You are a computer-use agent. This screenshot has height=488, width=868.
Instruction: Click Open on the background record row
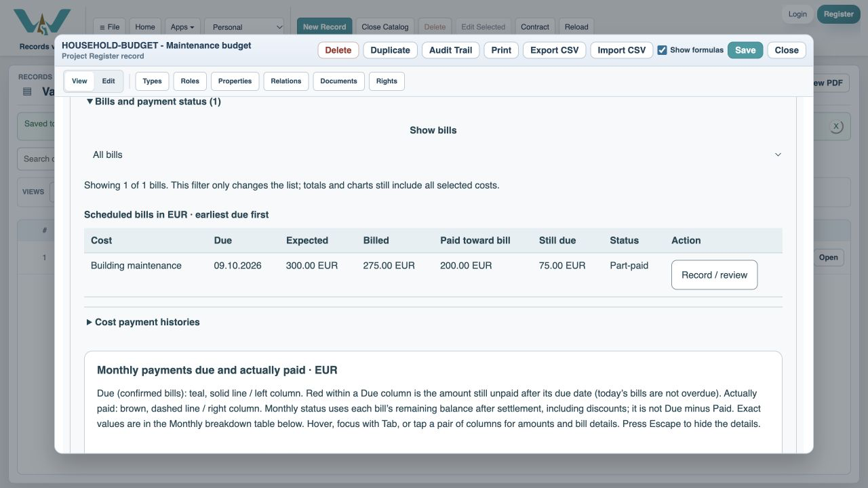coord(828,258)
